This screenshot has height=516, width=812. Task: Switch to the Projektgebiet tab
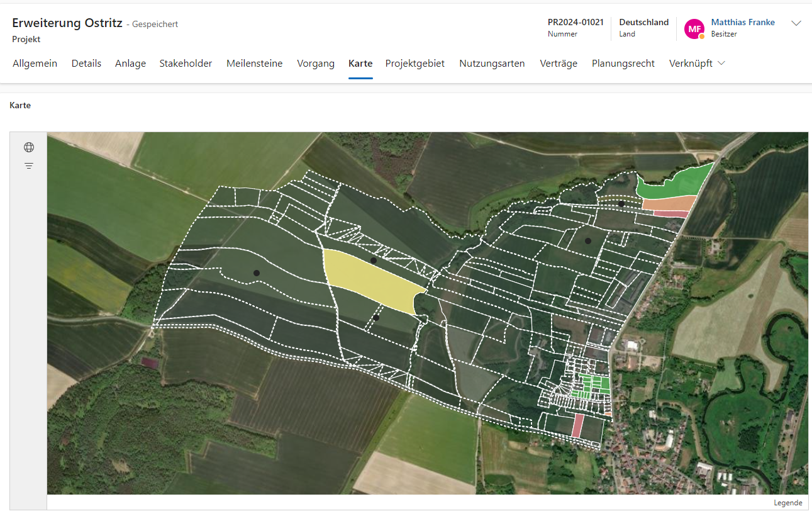click(415, 64)
